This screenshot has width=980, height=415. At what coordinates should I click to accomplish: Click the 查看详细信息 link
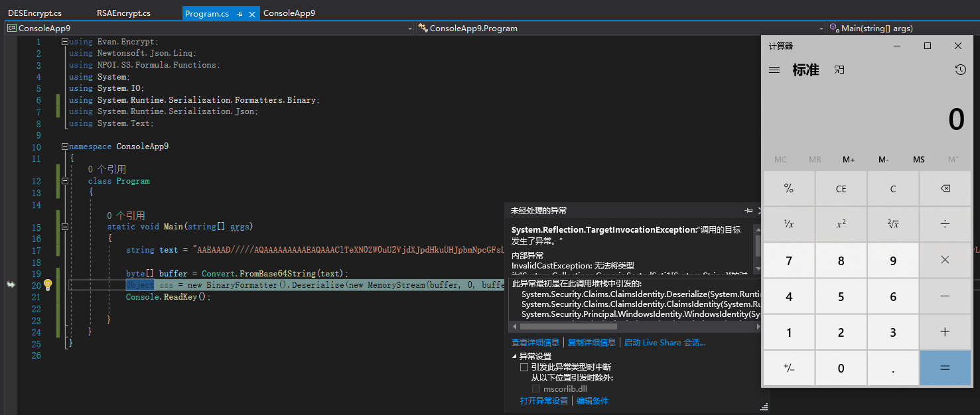click(x=535, y=343)
